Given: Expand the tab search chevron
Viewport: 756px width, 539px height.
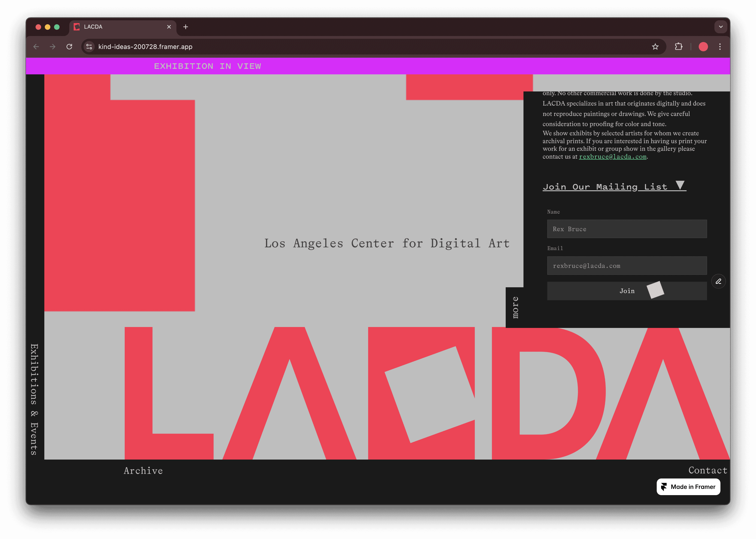Looking at the screenshot, I should click(x=720, y=27).
